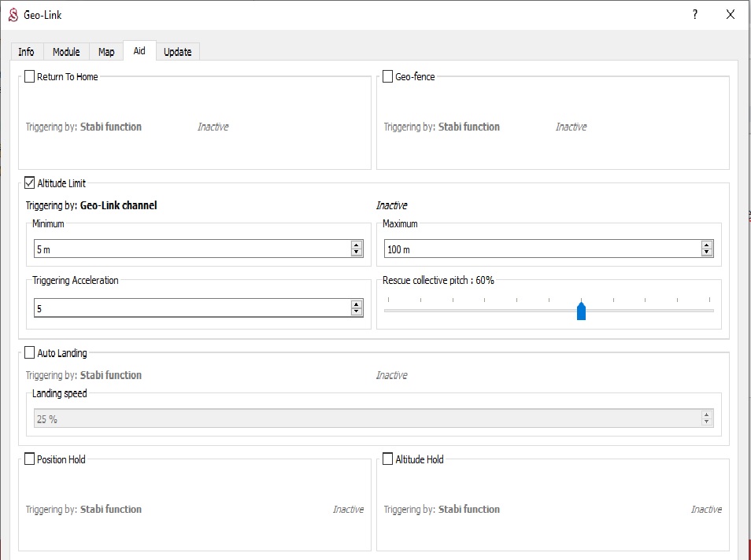This screenshot has width=751, height=560.
Task: Increase Maximum altitude with up arrow
Action: coord(707,245)
